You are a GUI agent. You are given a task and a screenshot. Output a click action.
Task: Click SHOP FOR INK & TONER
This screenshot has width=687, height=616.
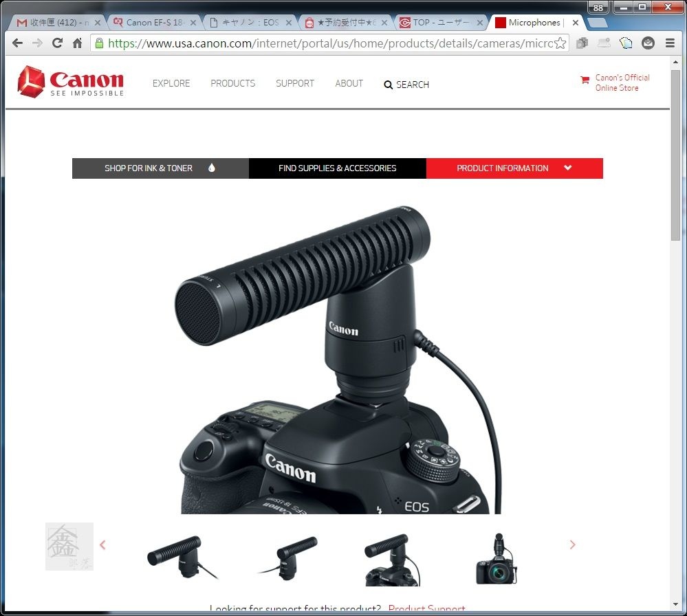[160, 168]
